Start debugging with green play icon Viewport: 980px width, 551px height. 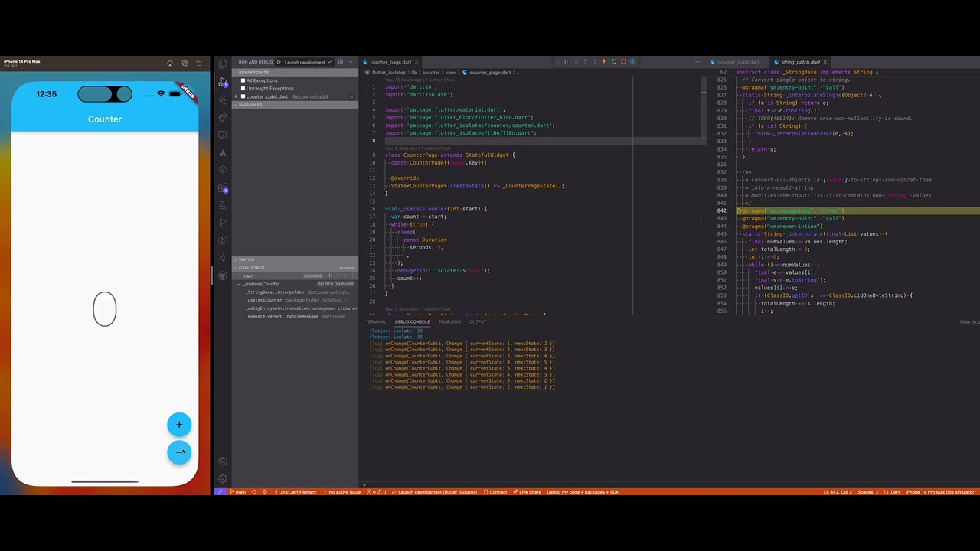tap(279, 62)
